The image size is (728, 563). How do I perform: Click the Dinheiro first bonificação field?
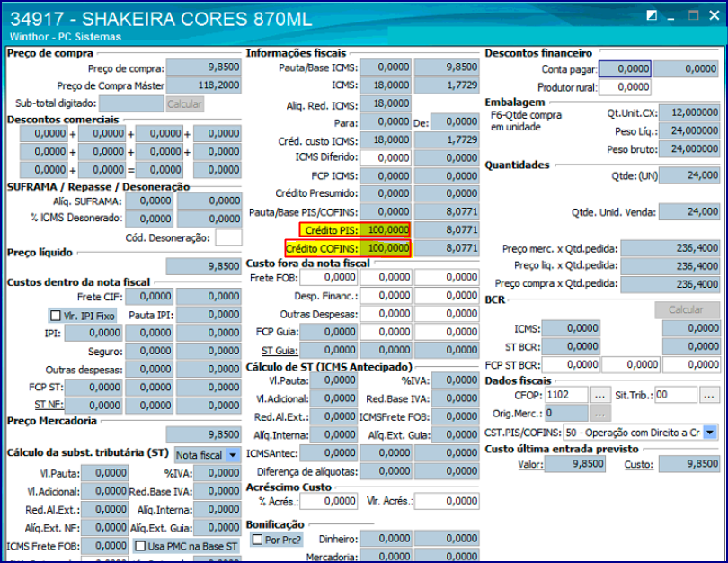(x=386, y=539)
